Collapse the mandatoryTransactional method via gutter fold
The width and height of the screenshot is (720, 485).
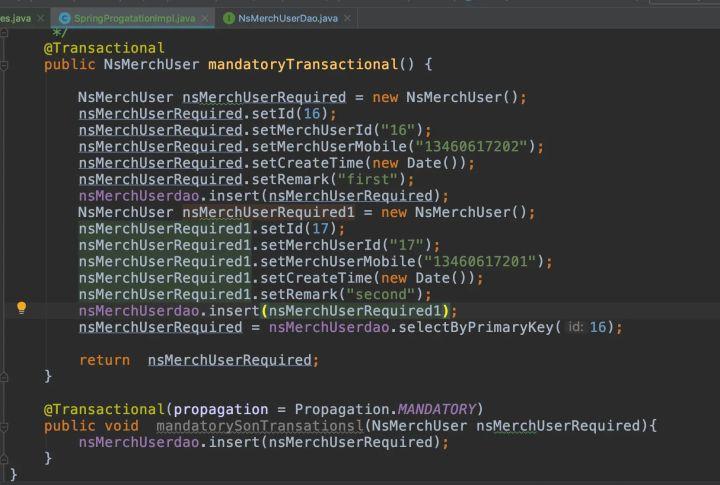(5, 64)
